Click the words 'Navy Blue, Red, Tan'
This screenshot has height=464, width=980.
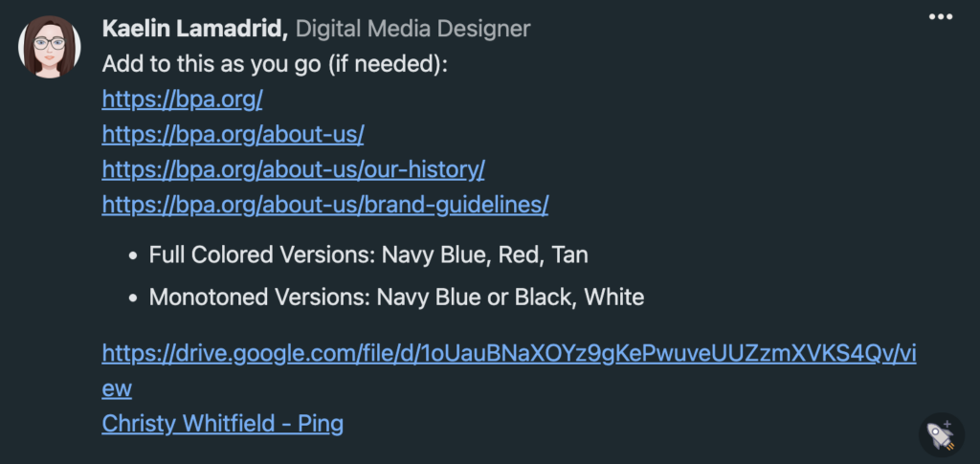coord(485,255)
